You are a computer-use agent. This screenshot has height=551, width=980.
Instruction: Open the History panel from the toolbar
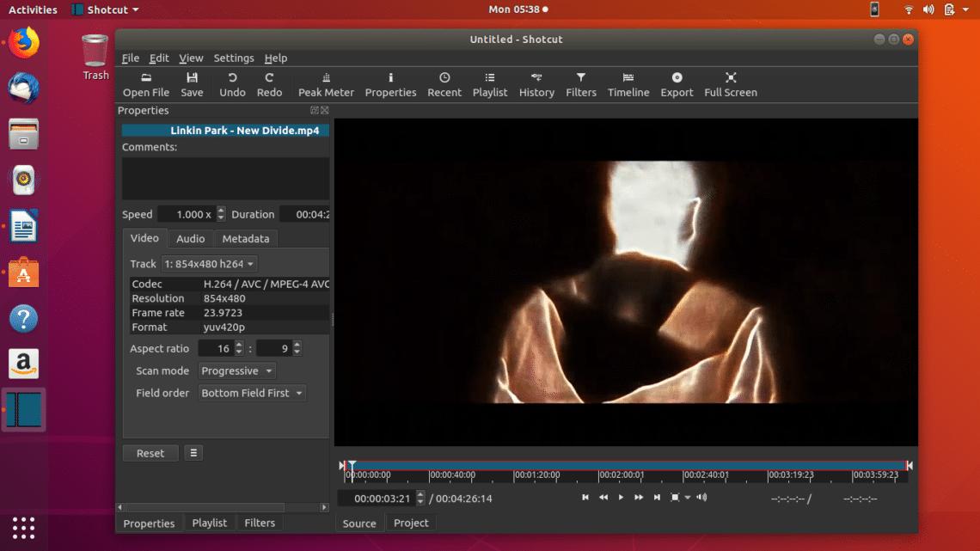pos(536,84)
